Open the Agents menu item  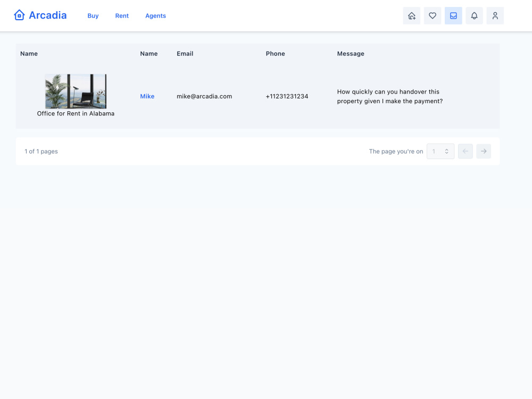(x=155, y=15)
